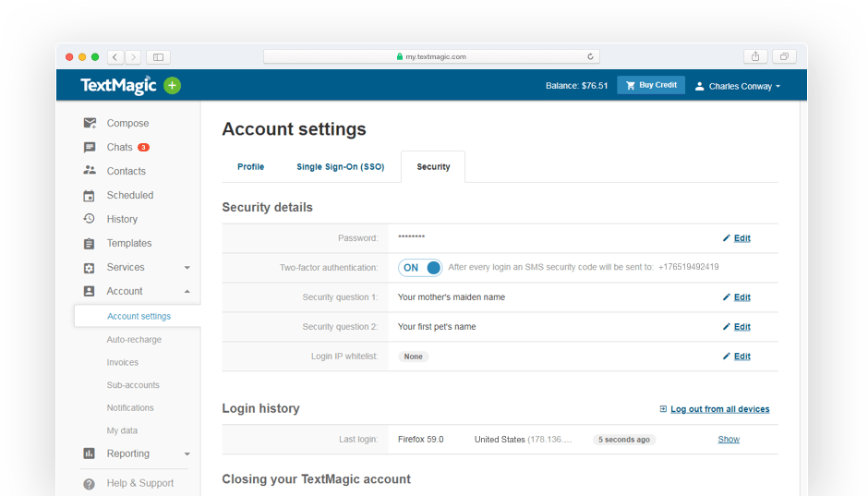Click the my.textmagic.com address bar
The image size is (868, 496).
click(x=431, y=56)
